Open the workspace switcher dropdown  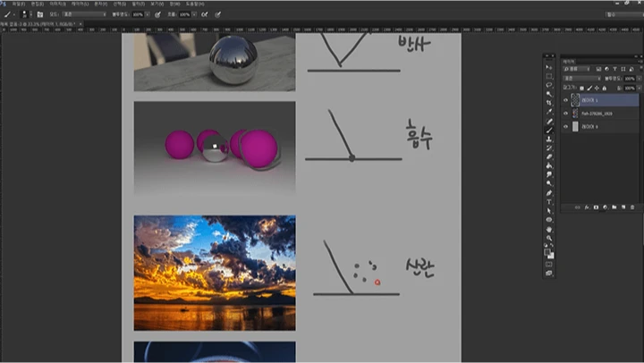tap(624, 14)
